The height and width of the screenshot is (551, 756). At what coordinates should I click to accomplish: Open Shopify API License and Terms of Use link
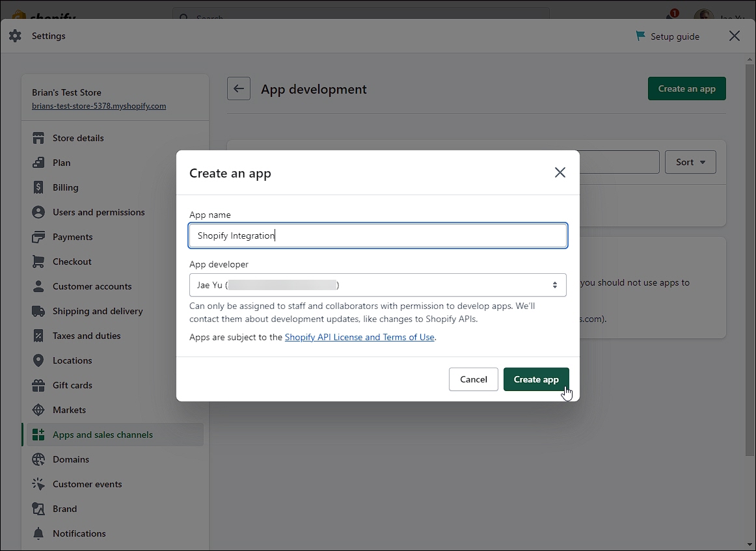click(x=360, y=337)
